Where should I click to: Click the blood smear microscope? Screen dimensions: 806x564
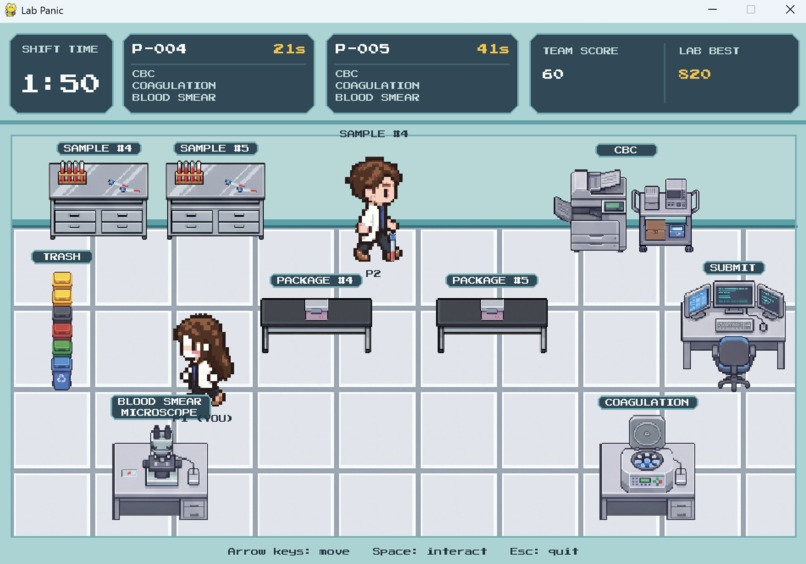coord(161,456)
